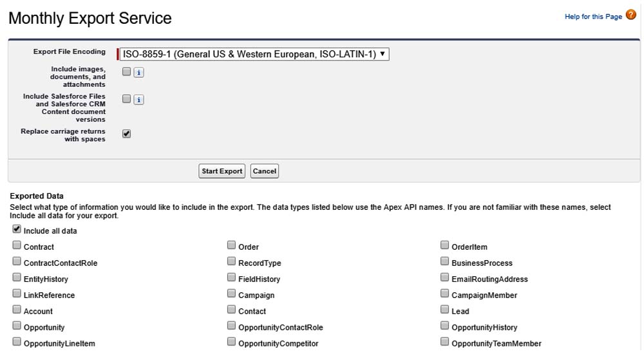
Task: Uncheck Replace carriage returns with spaces
Action: [x=127, y=134]
